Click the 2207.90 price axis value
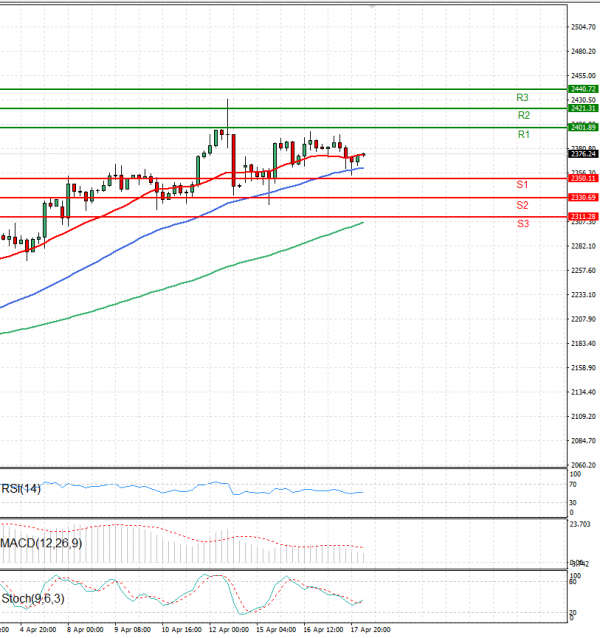 tap(583, 319)
